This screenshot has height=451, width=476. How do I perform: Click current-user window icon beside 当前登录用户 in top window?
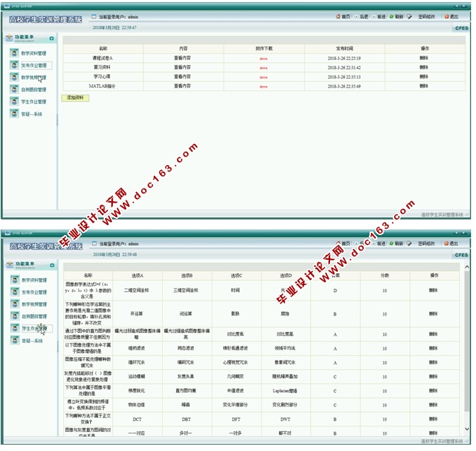[94, 17]
